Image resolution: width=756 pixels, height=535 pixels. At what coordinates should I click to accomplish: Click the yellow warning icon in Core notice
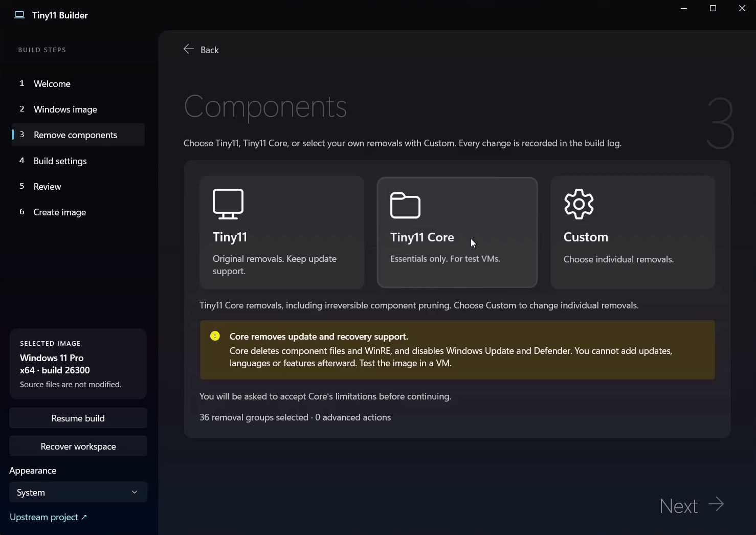(x=215, y=336)
